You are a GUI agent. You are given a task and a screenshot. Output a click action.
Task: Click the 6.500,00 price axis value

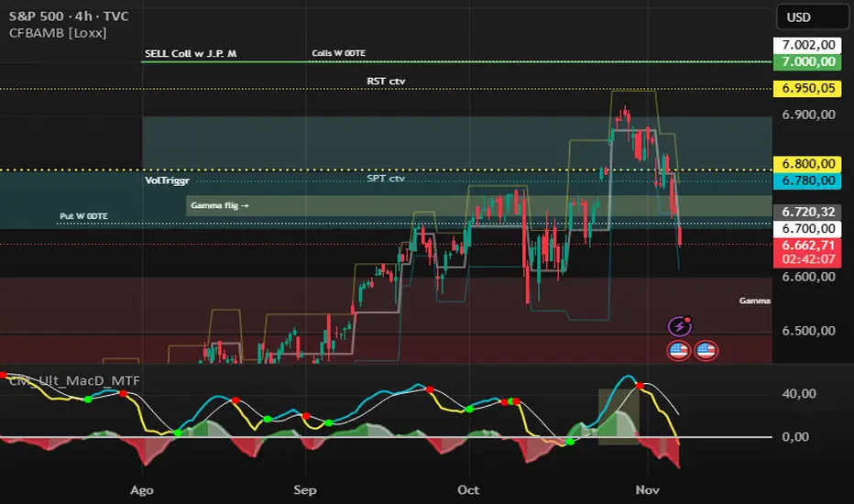coord(808,331)
